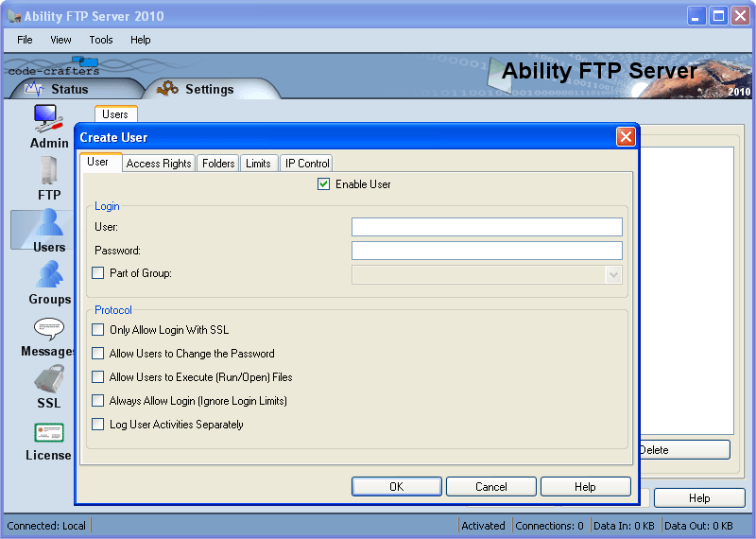
Task: Switch to the Limits tab
Action: tap(258, 164)
